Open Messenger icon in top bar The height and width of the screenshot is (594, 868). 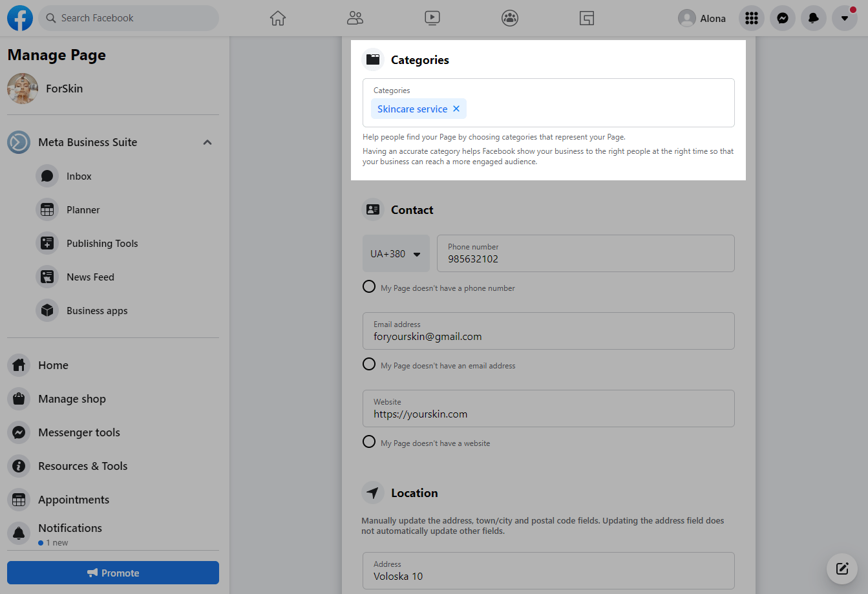[x=782, y=18]
